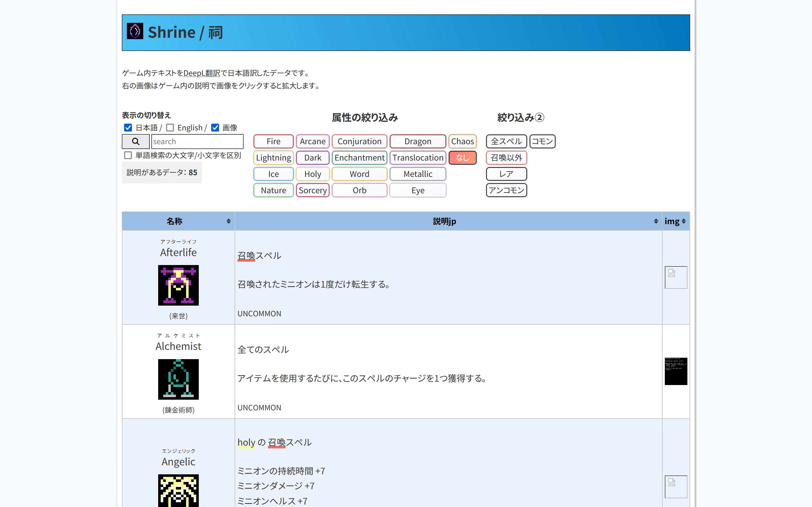This screenshot has width=812, height=507.
Task: Enable case-sensitive word search checkbox
Action: point(128,155)
